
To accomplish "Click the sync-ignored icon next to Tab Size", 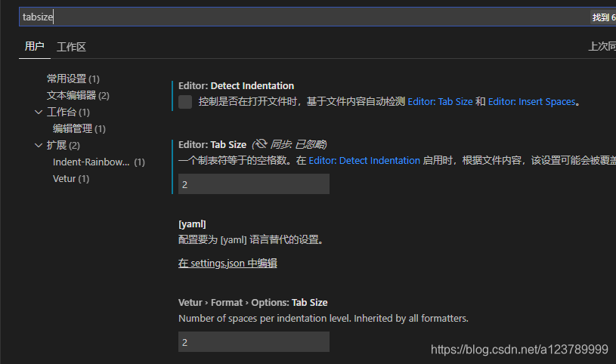I will coord(260,144).
